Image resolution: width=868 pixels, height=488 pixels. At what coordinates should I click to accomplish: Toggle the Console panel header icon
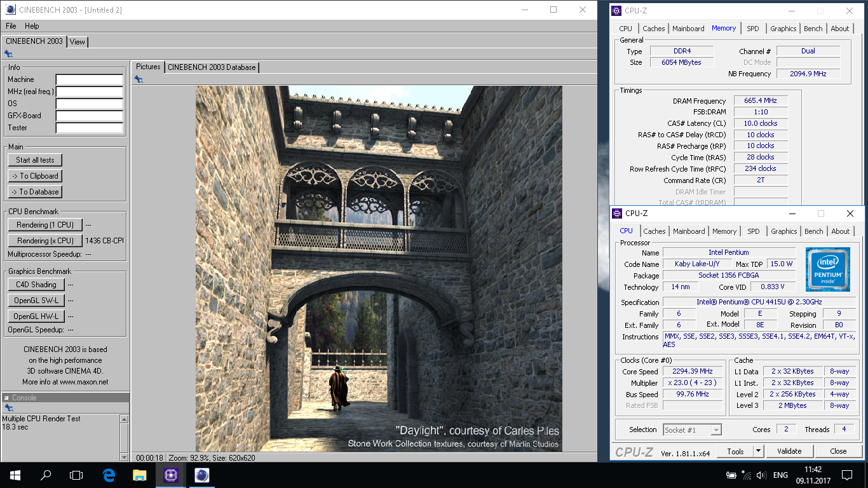[6, 398]
